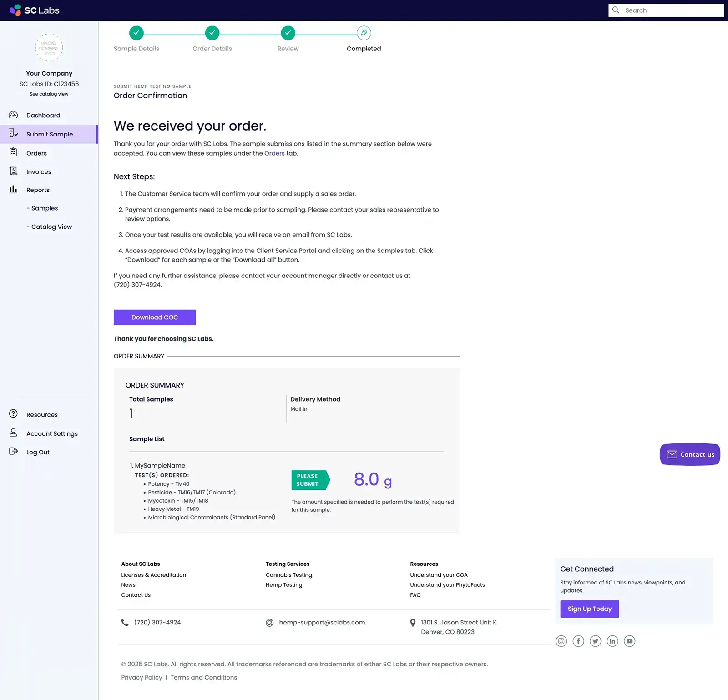
Task: Click the search magnifier icon
Action: (x=616, y=10)
